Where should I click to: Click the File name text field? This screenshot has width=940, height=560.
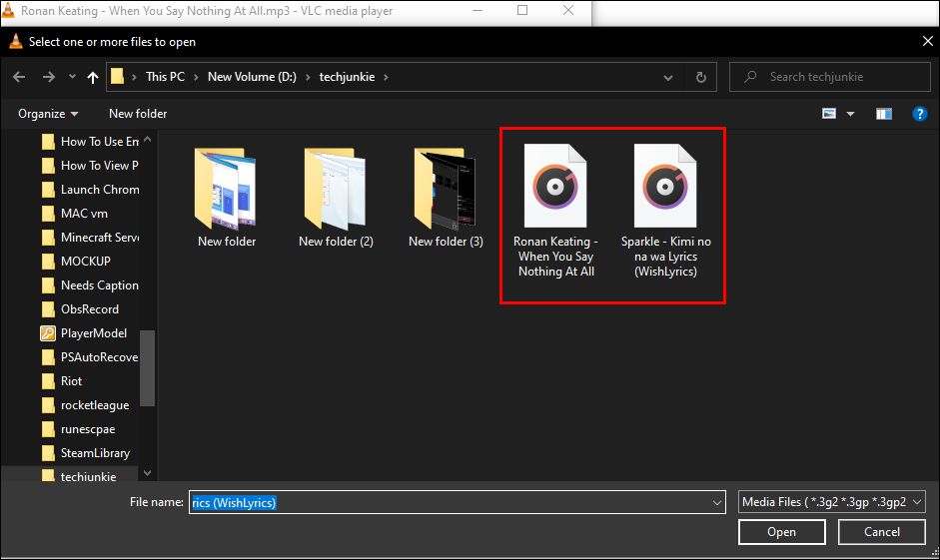[x=450, y=502]
